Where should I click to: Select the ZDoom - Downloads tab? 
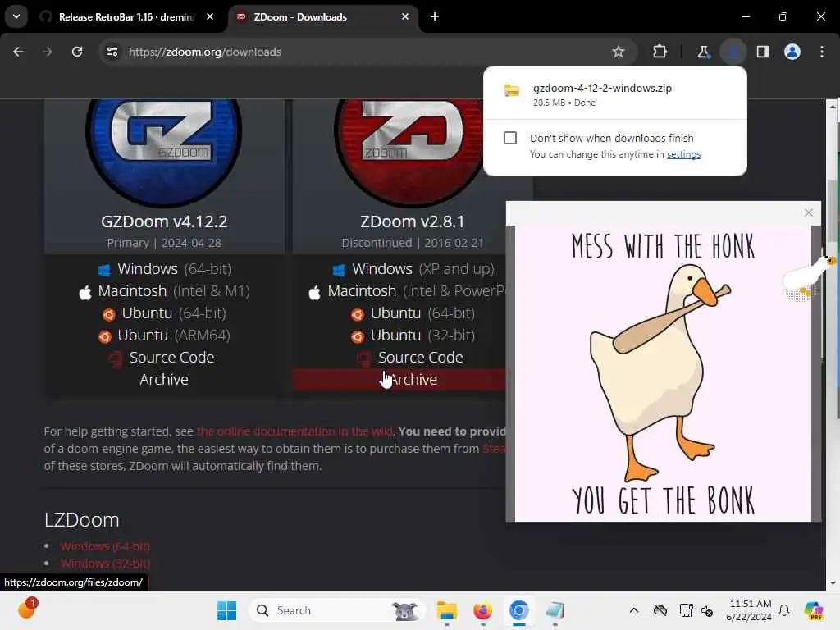322,17
